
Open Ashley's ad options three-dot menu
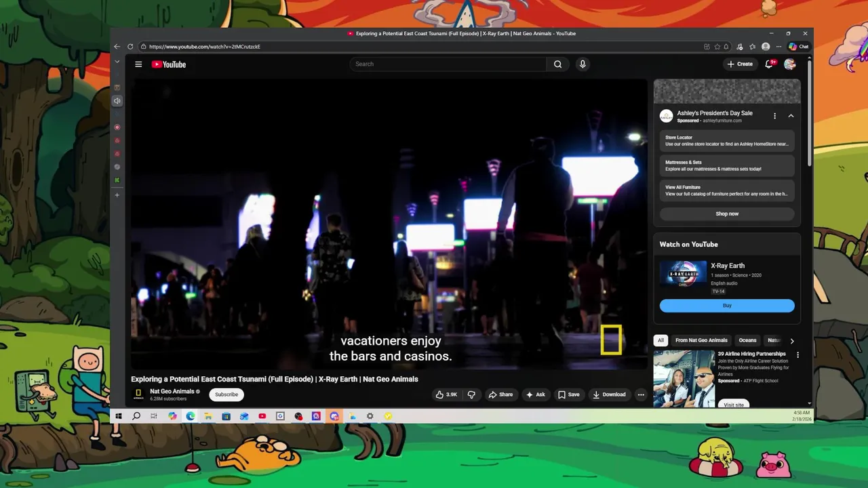[774, 116]
